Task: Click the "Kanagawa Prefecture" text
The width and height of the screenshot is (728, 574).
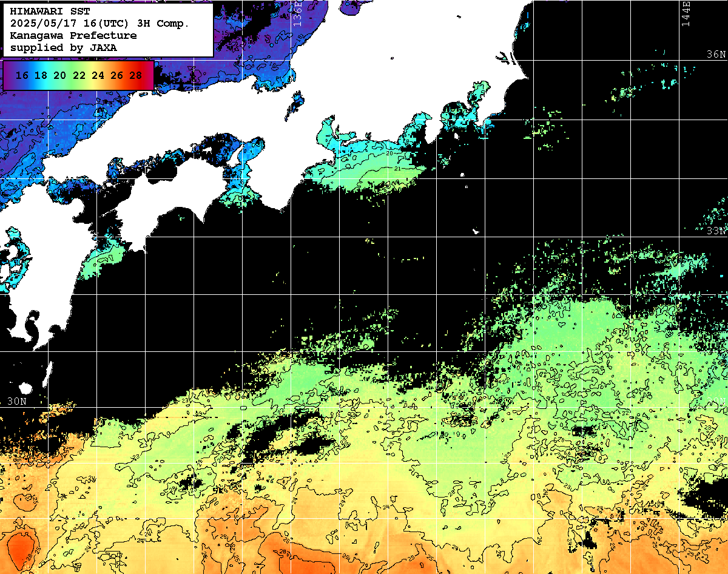Action: 73,36
